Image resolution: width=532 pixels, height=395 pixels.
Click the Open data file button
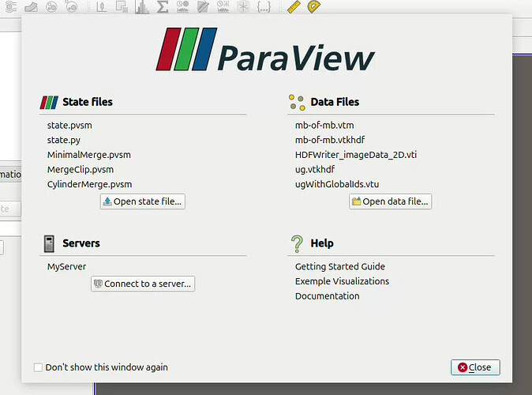coord(390,201)
